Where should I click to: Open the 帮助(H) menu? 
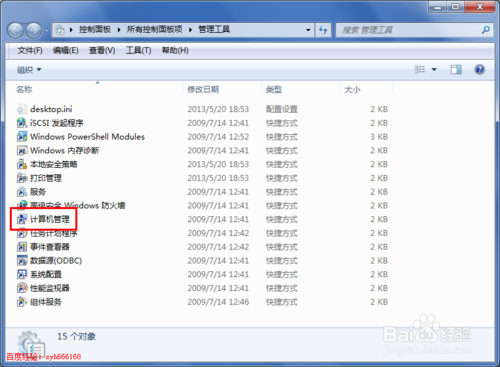tap(175, 50)
